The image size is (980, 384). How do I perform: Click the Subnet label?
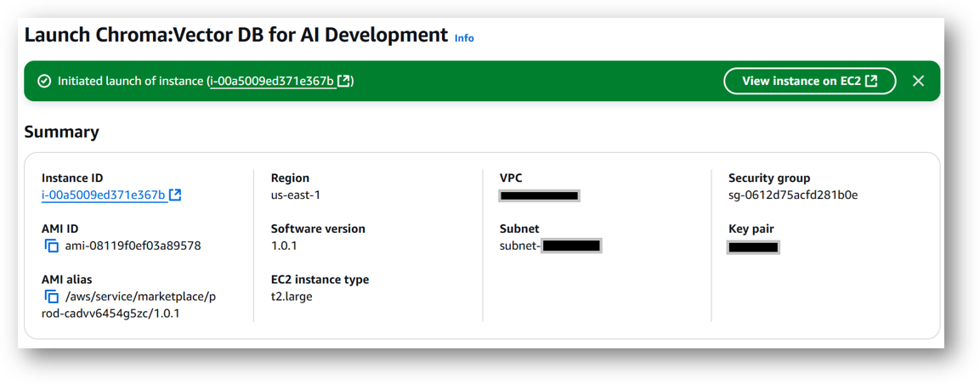click(519, 229)
